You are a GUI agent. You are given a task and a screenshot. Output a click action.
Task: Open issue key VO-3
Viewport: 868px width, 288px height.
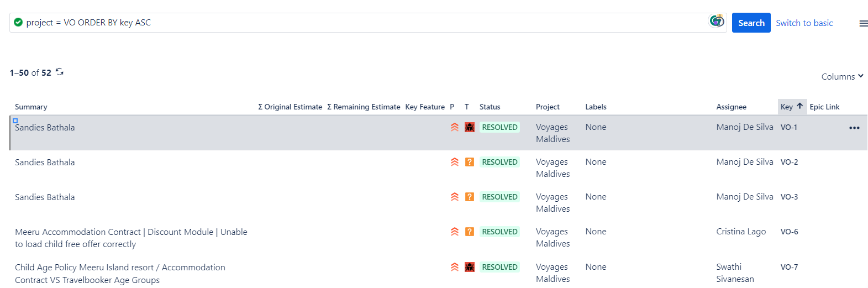click(789, 197)
